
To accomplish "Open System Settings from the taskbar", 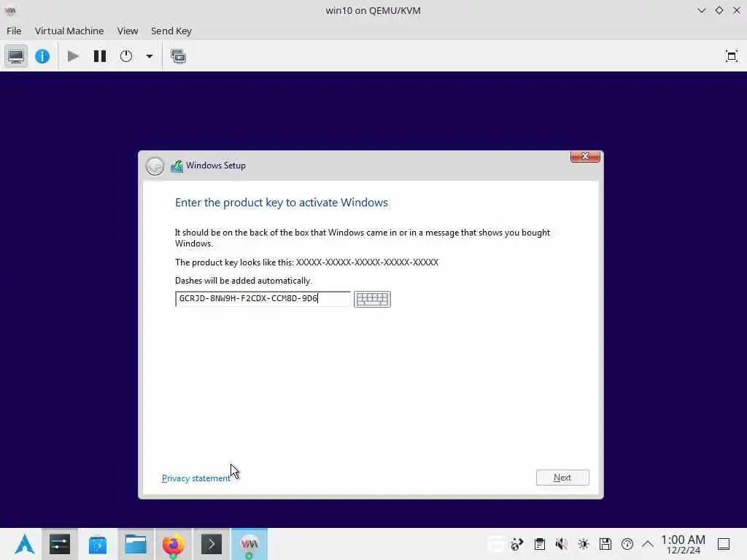I will pos(60,544).
